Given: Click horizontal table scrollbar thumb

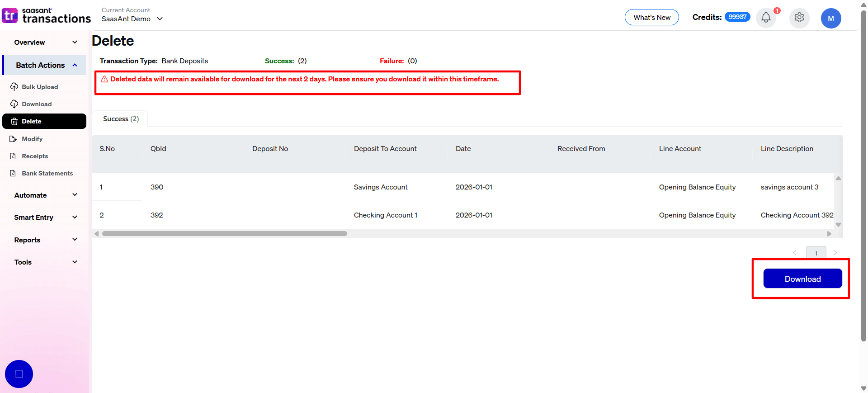Looking at the screenshot, I should coord(225,234).
